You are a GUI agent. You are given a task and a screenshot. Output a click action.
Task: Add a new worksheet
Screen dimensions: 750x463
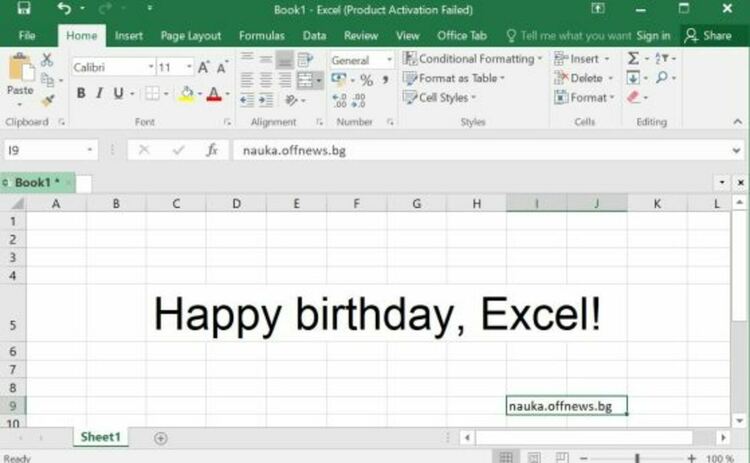coord(161,438)
